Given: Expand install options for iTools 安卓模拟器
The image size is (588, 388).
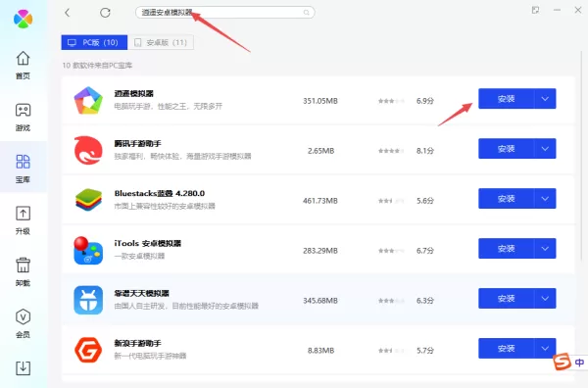Looking at the screenshot, I should (545, 249).
